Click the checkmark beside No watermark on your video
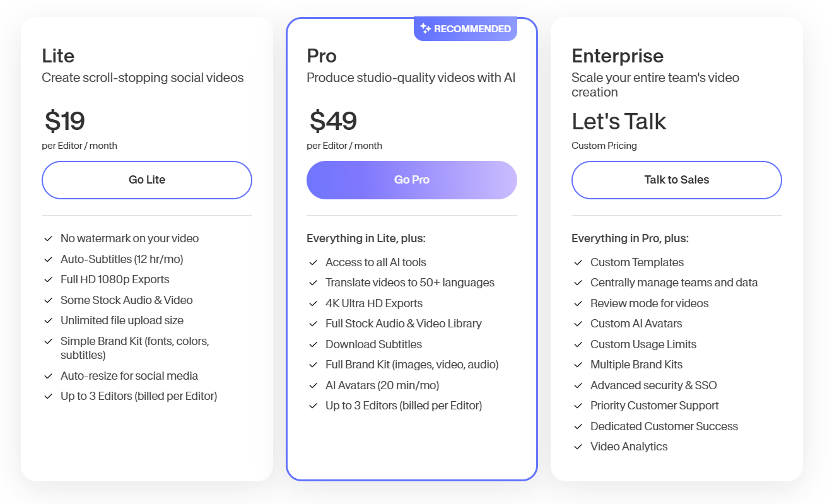This screenshot has height=504, width=832. pyautogui.click(x=48, y=238)
